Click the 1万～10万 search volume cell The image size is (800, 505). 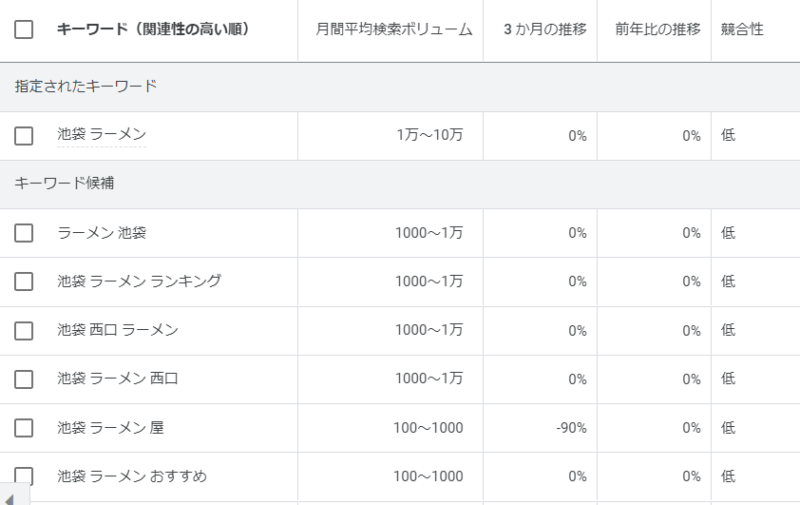pyautogui.click(x=430, y=136)
